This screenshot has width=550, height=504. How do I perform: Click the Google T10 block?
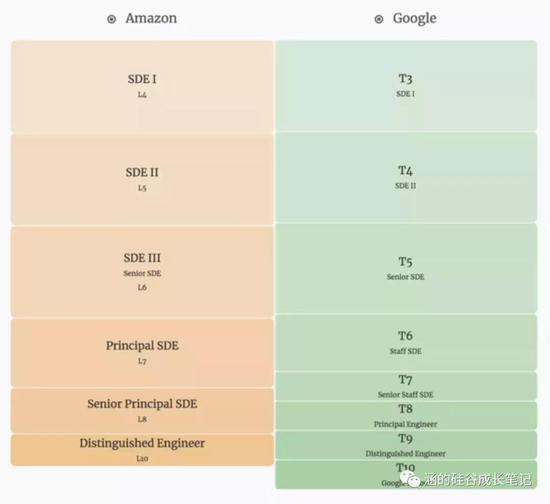(x=406, y=475)
